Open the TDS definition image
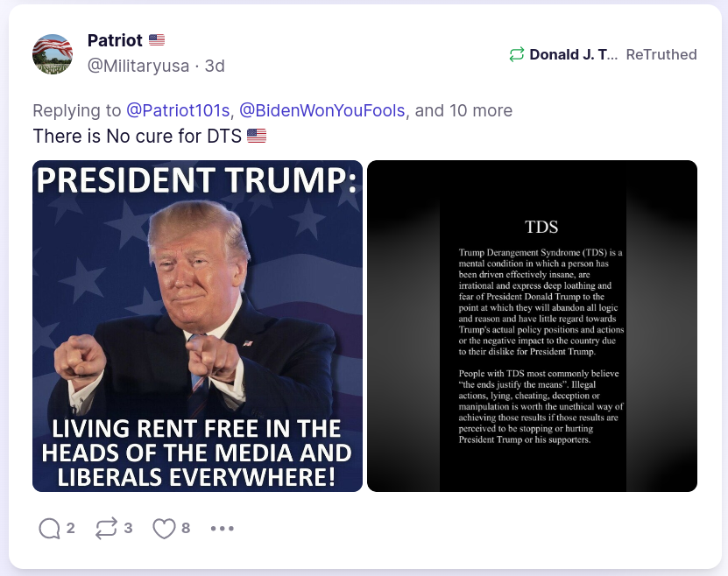 (532, 326)
